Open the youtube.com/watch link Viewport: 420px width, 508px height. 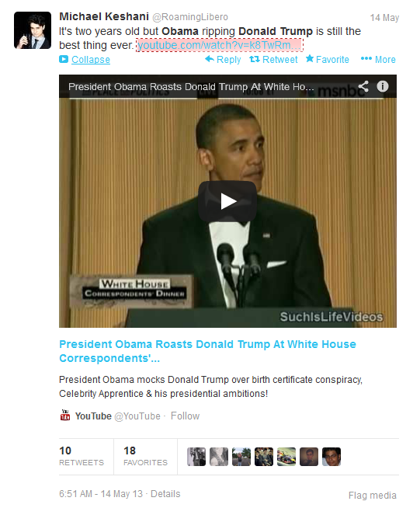tap(220, 45)
